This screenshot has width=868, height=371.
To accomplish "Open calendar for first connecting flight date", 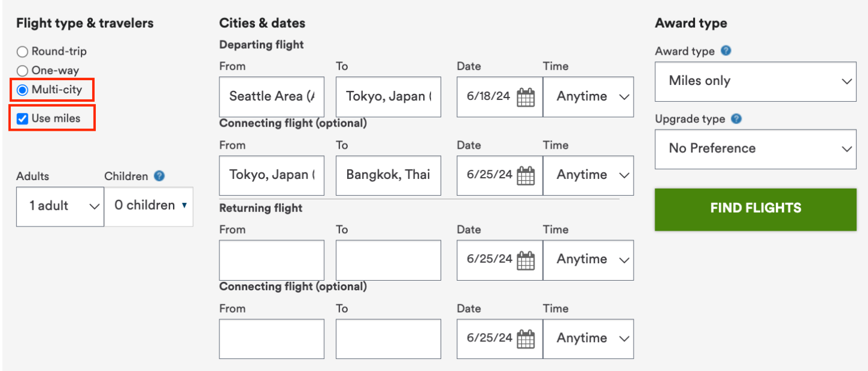I will click(526, 175).
